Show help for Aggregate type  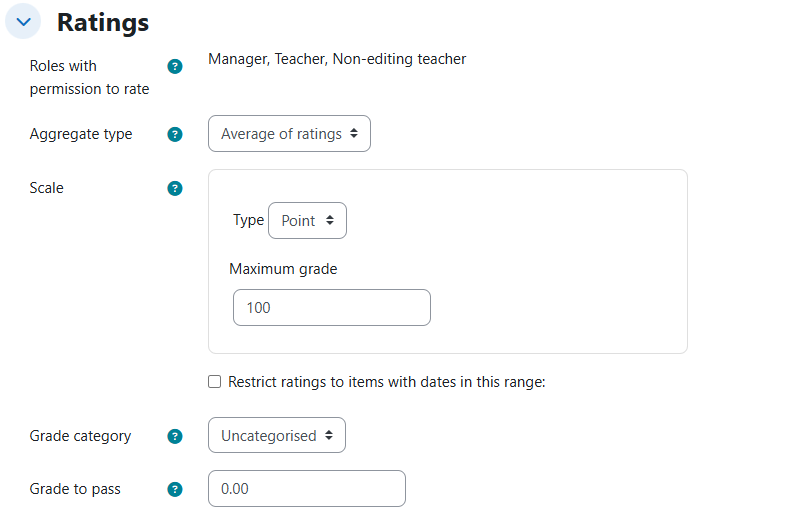tap(175, 134)
